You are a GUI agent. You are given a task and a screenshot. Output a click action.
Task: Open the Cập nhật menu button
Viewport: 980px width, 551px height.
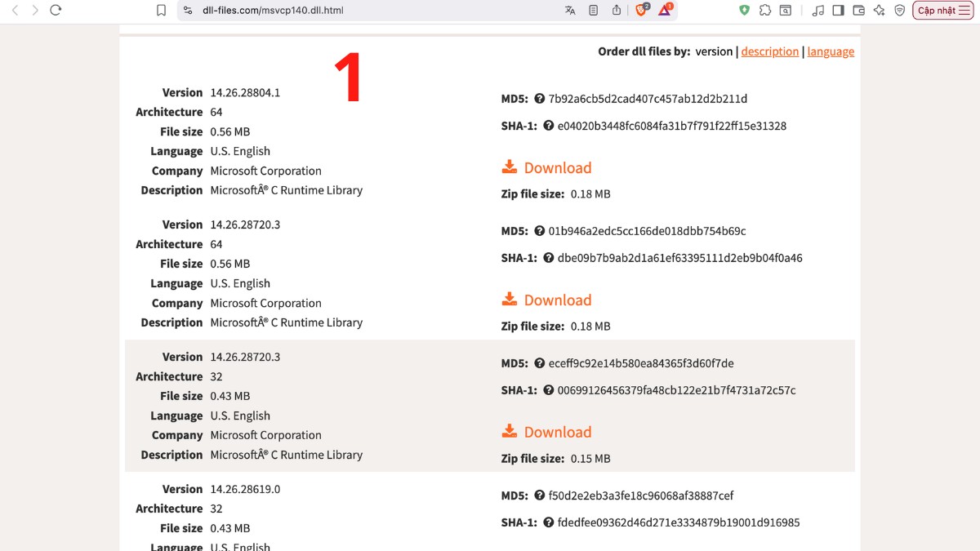click(x=942, y=11)
